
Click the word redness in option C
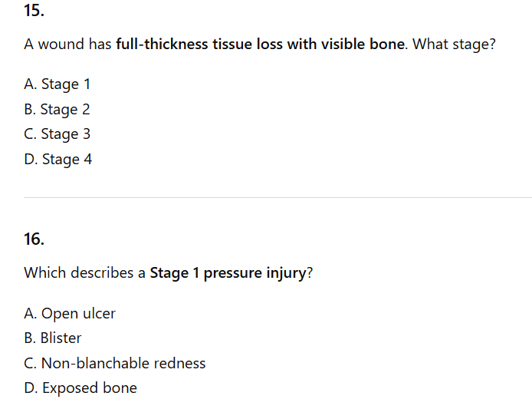tap(179, 363)
